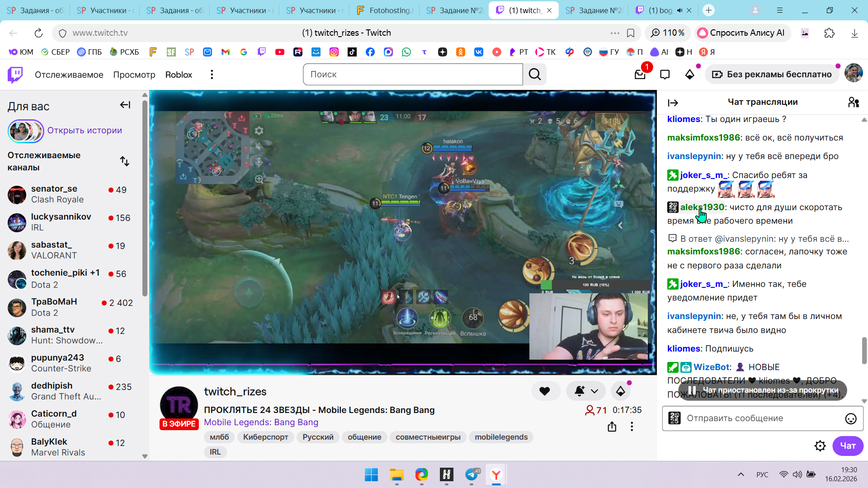Open 'Отслеживаемое' navigation tab
The width and height of the screenshot is (868, 488).
(x=69, y=75)
